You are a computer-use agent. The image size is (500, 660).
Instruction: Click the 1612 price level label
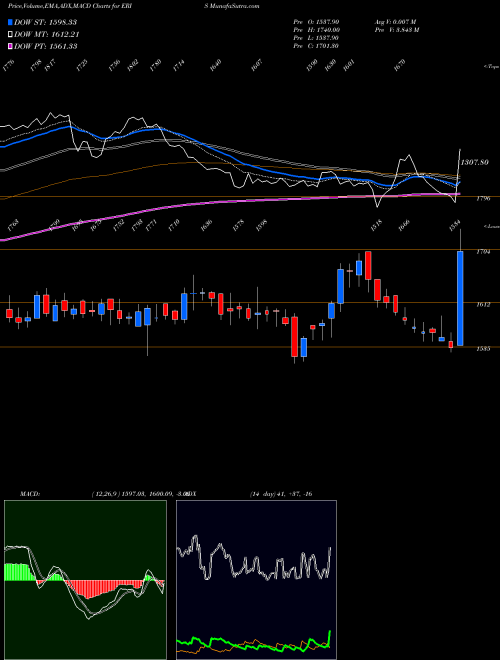tap(482, 304)
